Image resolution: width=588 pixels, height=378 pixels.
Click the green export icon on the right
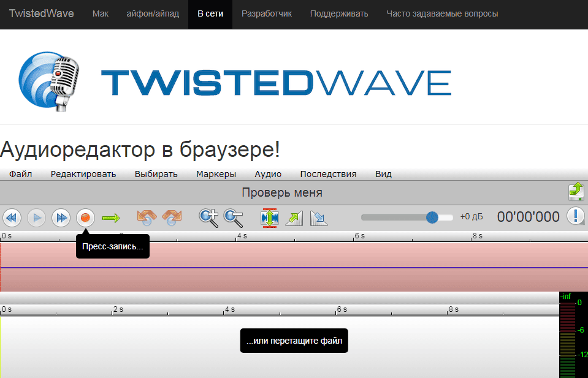[x=575, y=192]
